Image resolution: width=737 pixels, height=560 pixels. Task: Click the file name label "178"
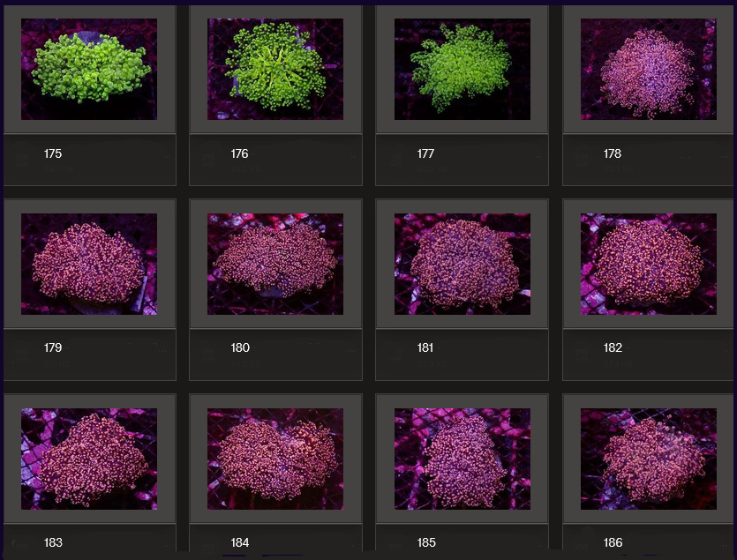612,153
